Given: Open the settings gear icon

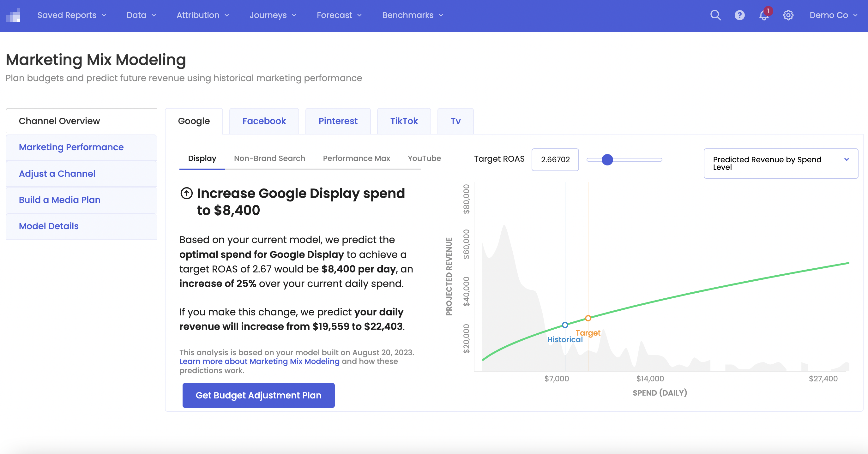Looking at the screenshot, I should 788,15.
